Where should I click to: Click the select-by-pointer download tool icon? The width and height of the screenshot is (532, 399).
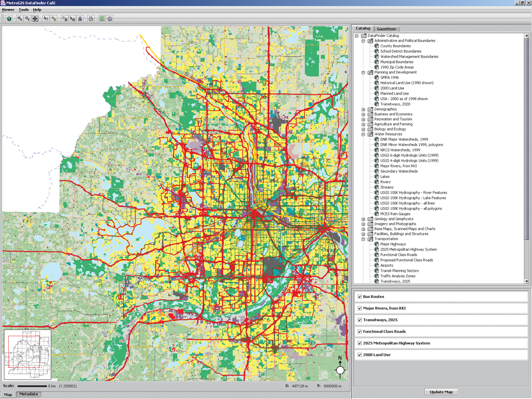pyautogui.click(x=72, y=19)
